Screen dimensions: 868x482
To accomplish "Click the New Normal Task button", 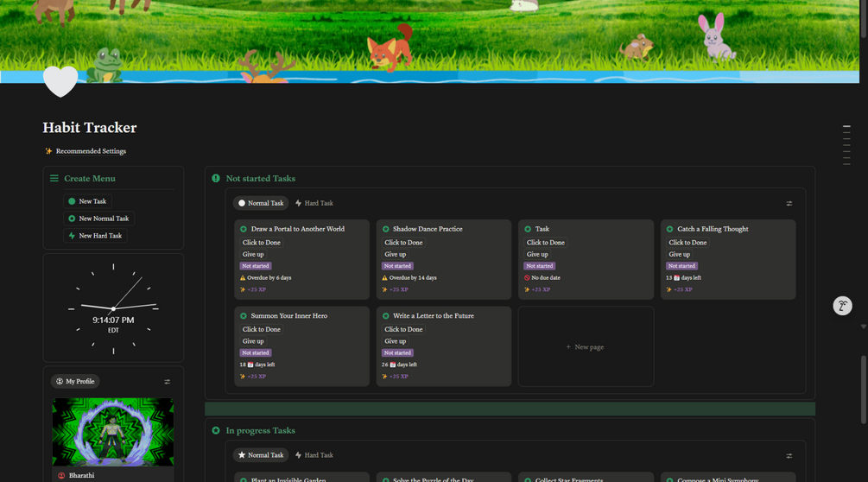I will tap(98, 219).
